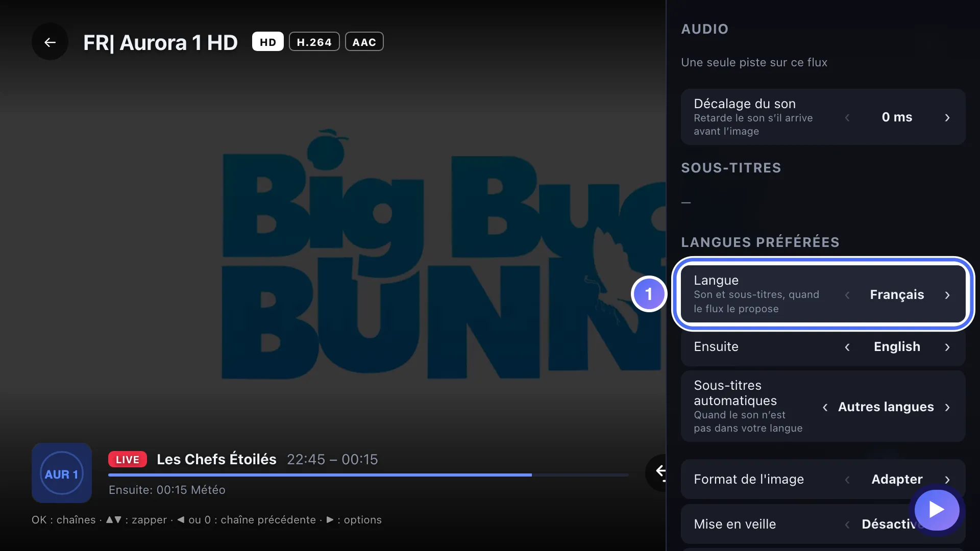Screen dimensions: 980x551
Task: Previous Format de l'image option before Adapter
Action: 847,480
